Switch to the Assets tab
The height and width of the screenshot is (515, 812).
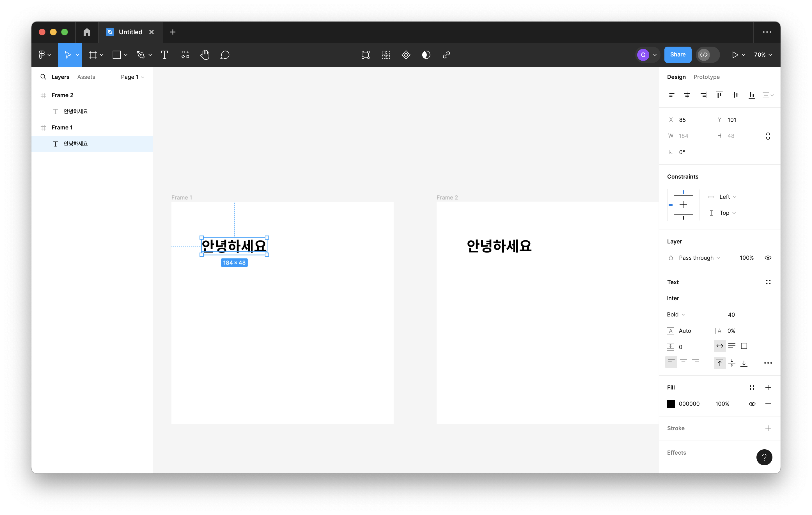(x=86, y=77)
